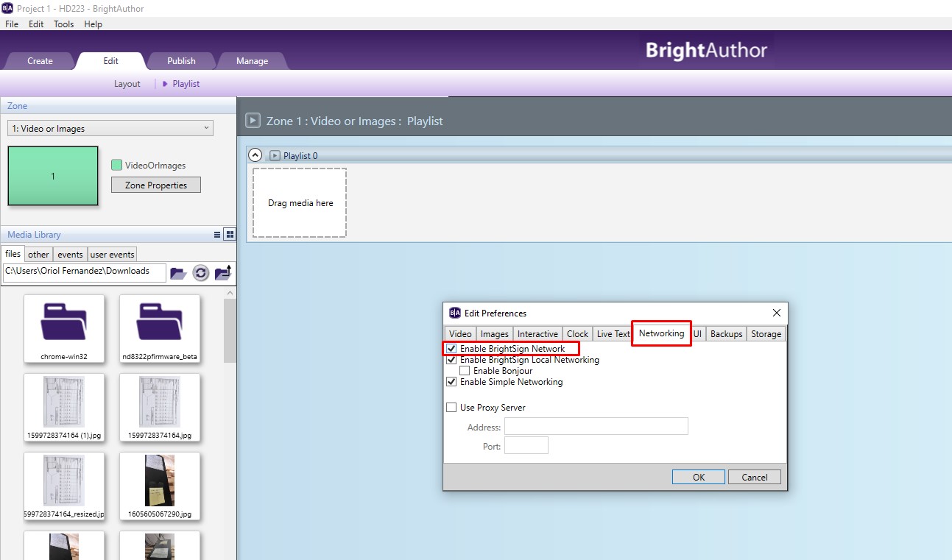Open the Images preferences tab
The image size is (952, 560).
pyautogui.click(x=495, y=334)
